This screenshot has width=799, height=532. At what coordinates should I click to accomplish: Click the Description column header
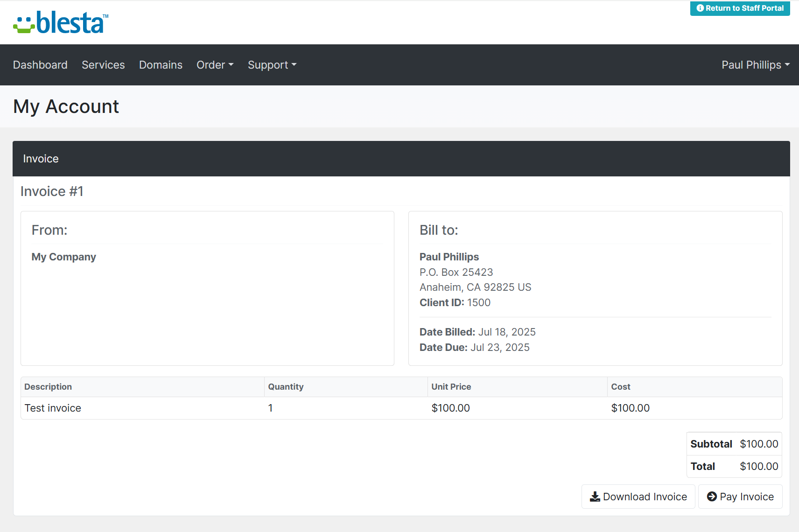[x=48, y=387]
